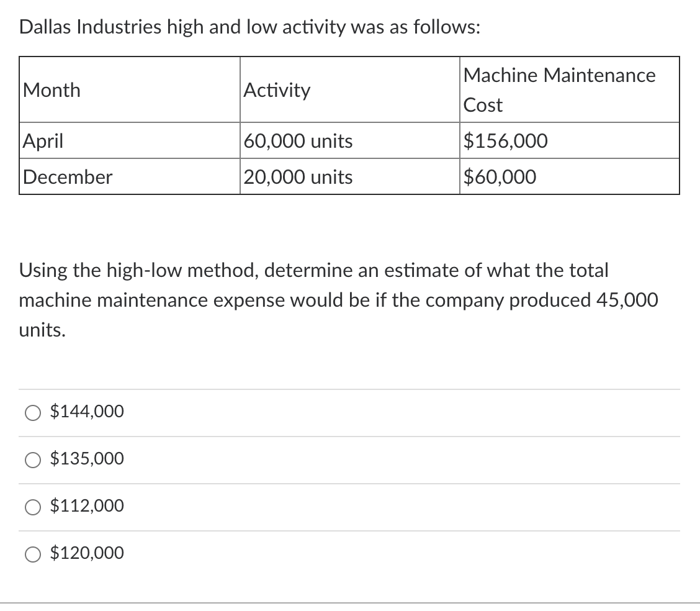Screen dimensions: 700x611
Task: Pick the $120,000 radio button
Action: point(33,554)
